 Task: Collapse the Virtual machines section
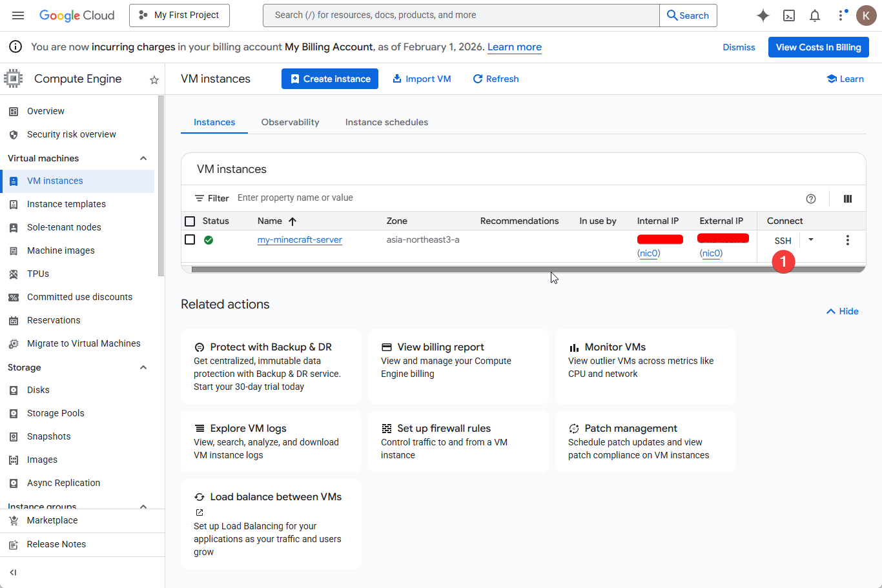pyautogui.click(x=143, y=159)
